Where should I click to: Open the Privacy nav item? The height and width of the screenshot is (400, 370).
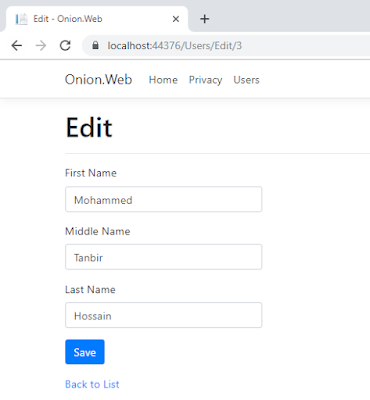(x=205, y=80)
